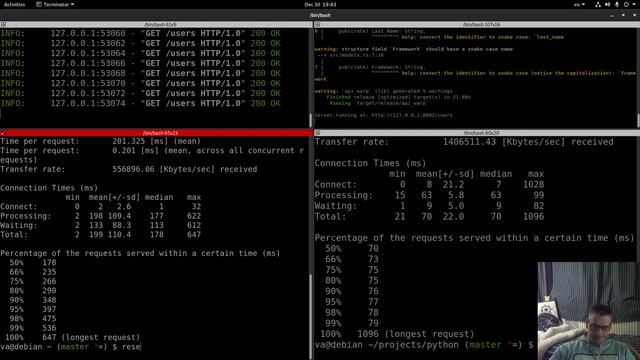Click right pane Processing row 15 63 5.8
The width and height of the screenshot is (640, 360).
429,195
